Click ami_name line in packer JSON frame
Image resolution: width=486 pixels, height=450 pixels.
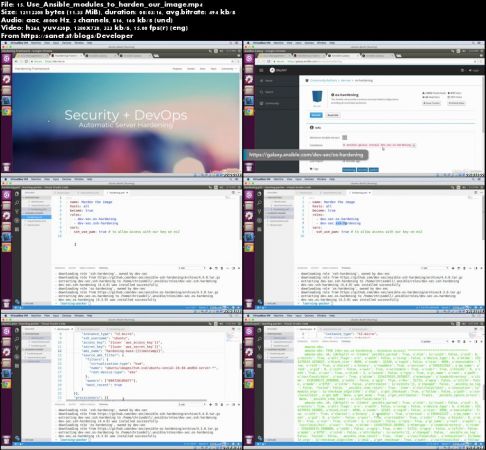[x=122, y=351]
